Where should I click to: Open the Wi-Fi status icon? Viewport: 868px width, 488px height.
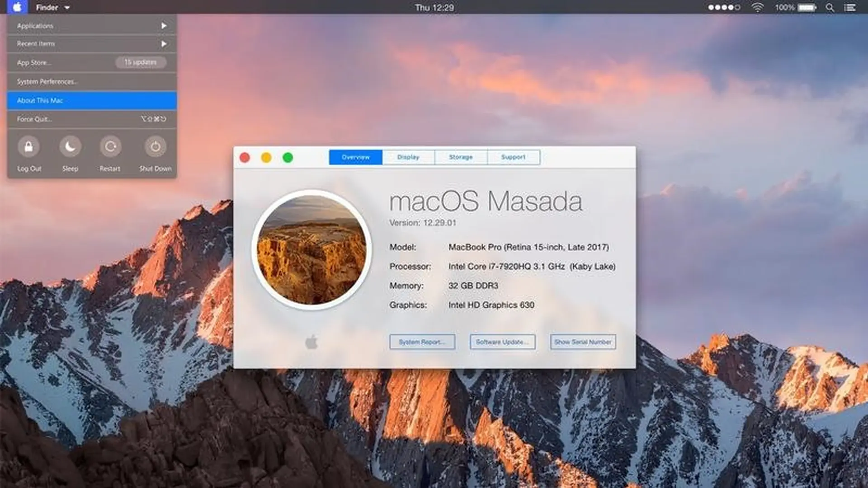point(757,7)
